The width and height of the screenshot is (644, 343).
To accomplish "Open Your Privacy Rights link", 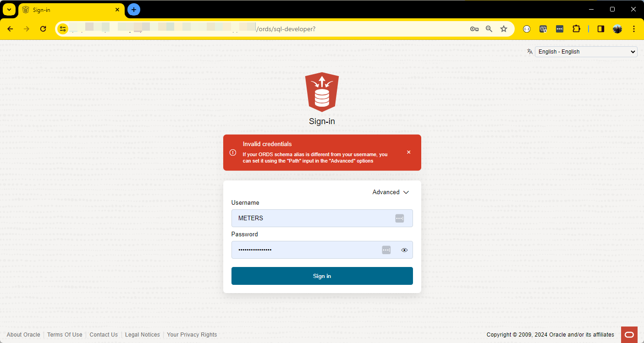I will 192,335.
